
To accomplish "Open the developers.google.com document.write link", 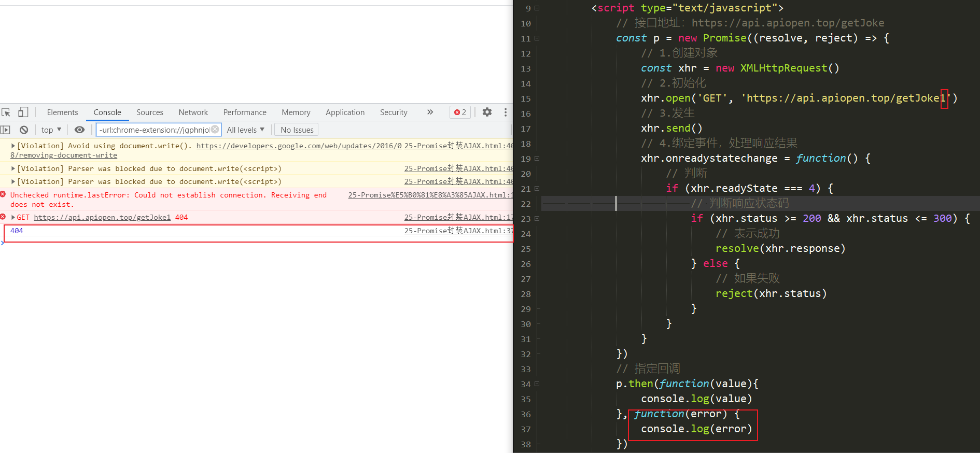I will point(299,146).
